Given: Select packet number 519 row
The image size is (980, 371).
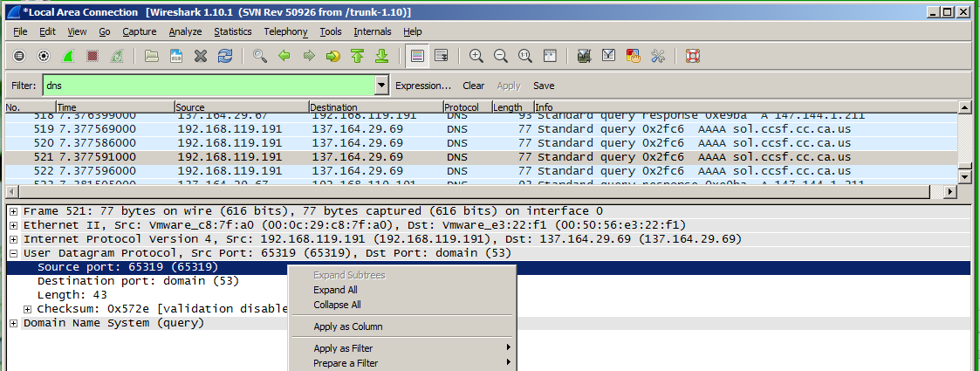Looking at the screenshot, I should (x=481, y=129).
